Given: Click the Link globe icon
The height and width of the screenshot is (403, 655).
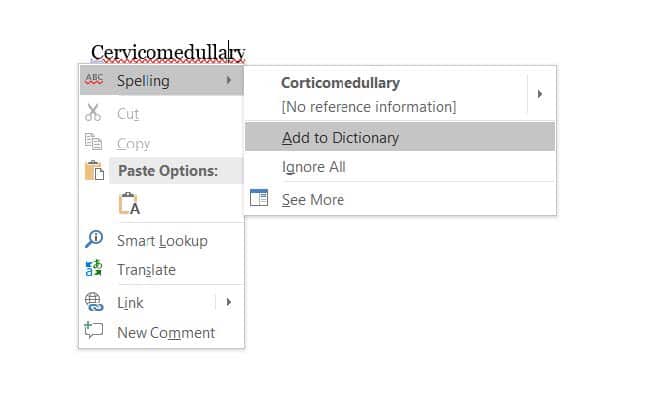Looking at the screenshot, I should (94, 302).
